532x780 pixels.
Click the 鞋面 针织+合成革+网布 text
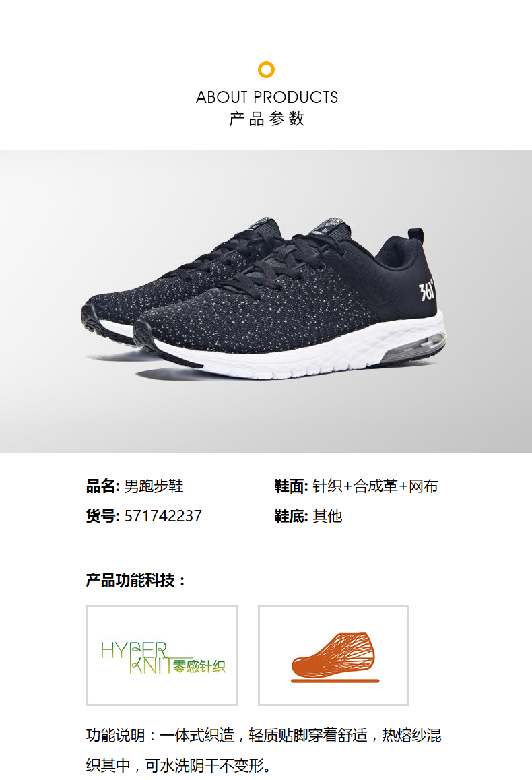[x=356, y=486]
